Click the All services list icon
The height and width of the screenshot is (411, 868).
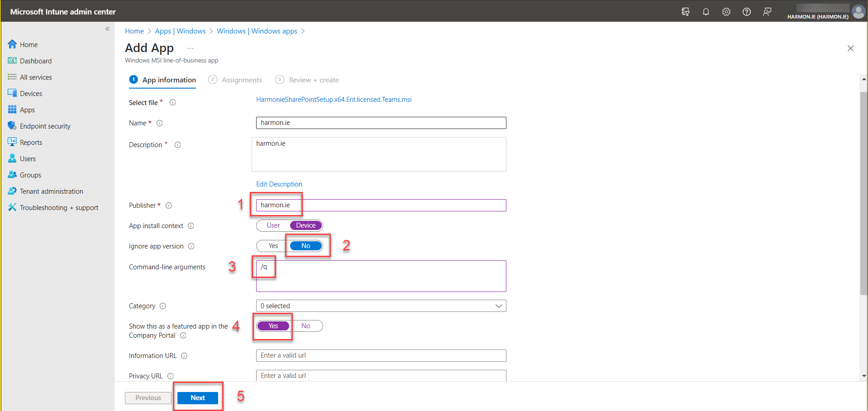(12, 77)
